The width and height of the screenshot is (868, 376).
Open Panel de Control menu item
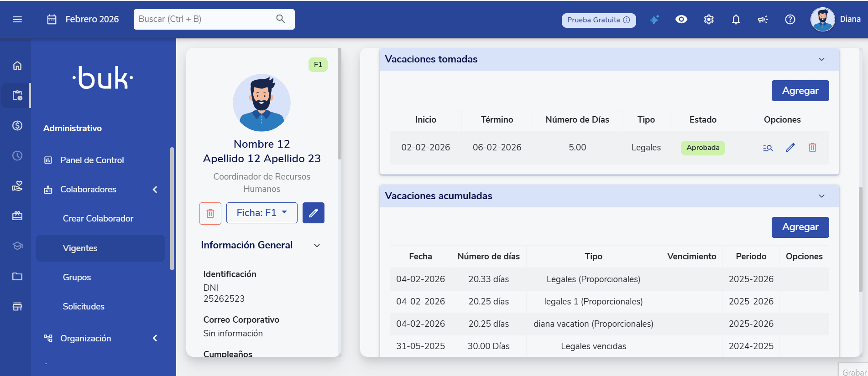coord(92,160)
